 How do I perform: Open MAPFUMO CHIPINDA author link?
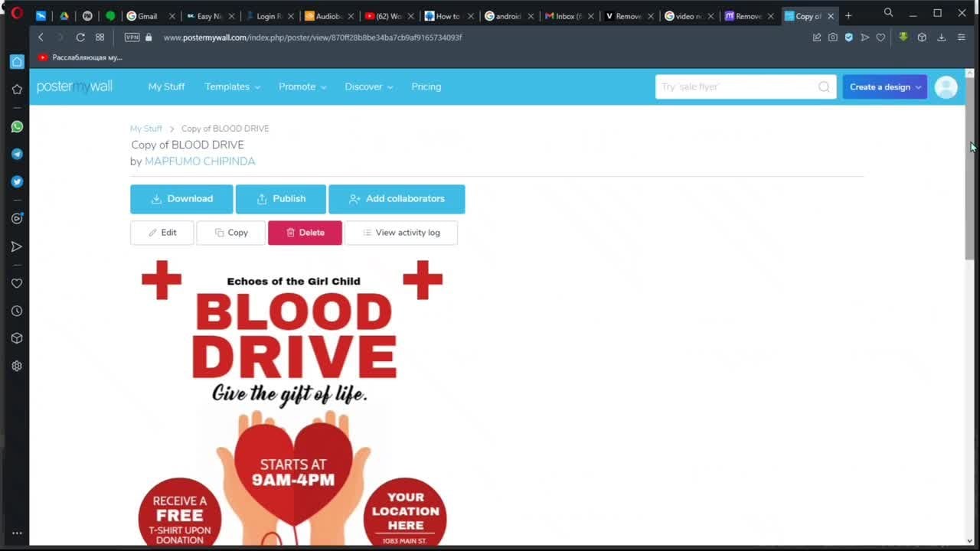(x=200, y=161)
